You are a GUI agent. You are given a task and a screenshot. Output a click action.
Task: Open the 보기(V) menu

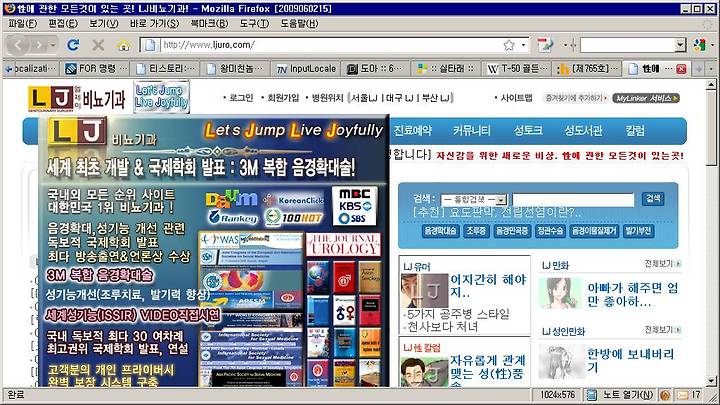103,23
